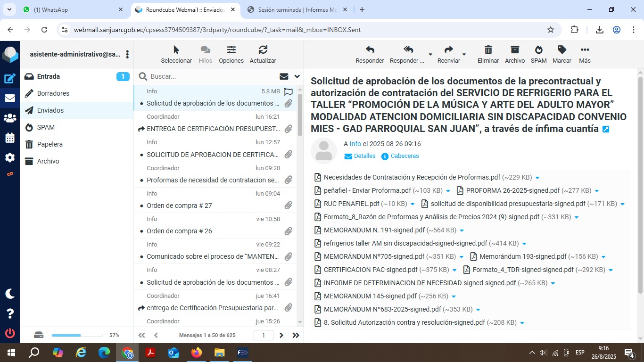Refresh mailbox with Actualizar icon
The height and width of the screenshot is (362, 644).
[x=263, y=50]
